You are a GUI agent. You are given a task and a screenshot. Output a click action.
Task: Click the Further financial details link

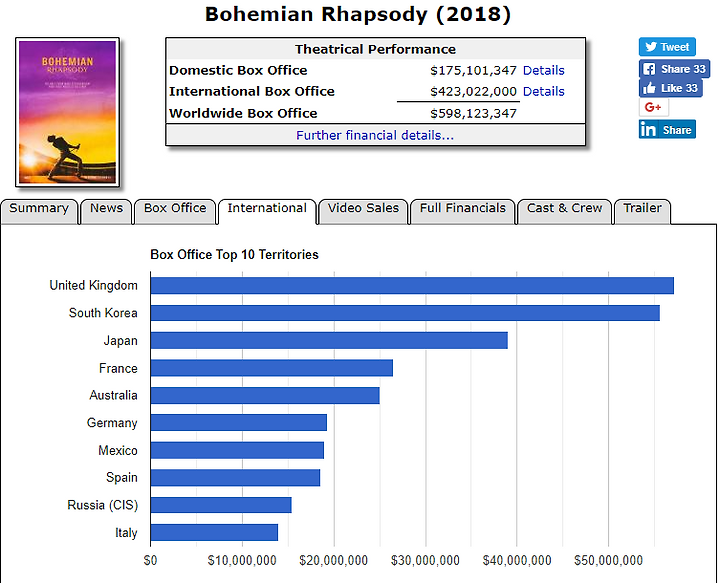pos(375,135)
